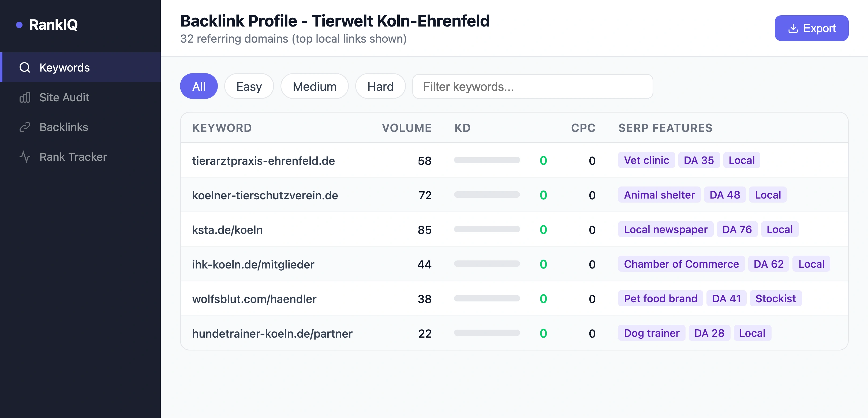The image size is (868, 418).
Task: Open the Backlinks section from sidebar
Action: [64, 127]
